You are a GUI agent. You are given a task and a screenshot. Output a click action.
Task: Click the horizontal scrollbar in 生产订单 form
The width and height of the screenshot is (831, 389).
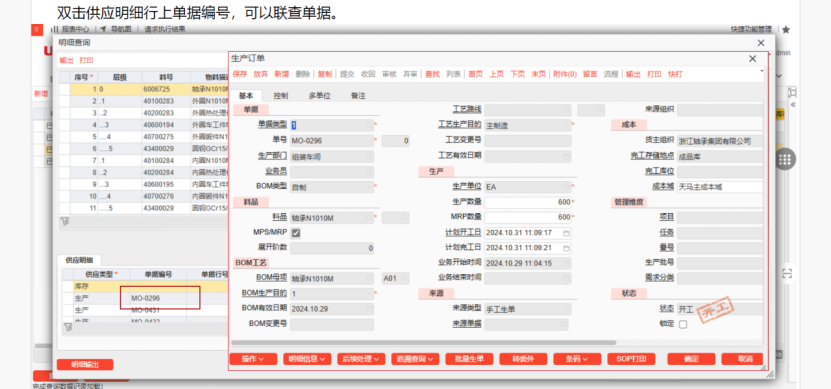423,343
